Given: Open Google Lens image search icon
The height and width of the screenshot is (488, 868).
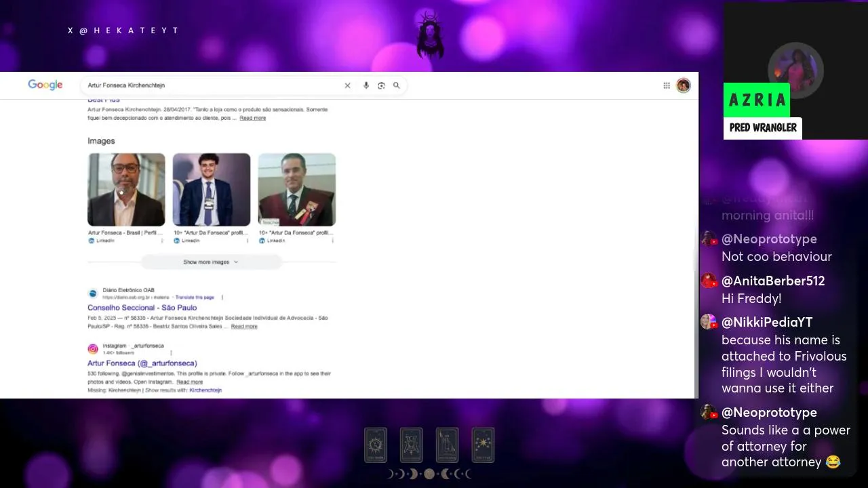Looking at the screenshot, I should coord(381,85).
